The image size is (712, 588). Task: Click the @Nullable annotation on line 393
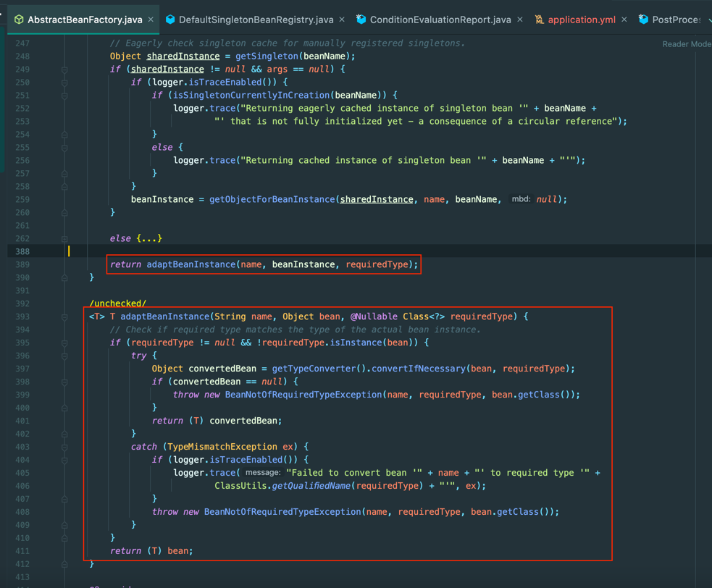[x=374, y=316]
